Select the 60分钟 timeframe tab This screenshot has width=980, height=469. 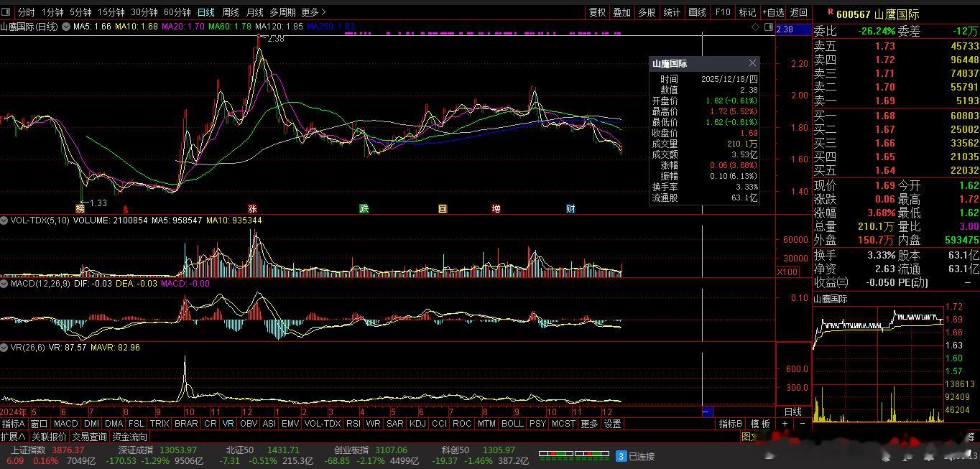click(x=177, y=12)
